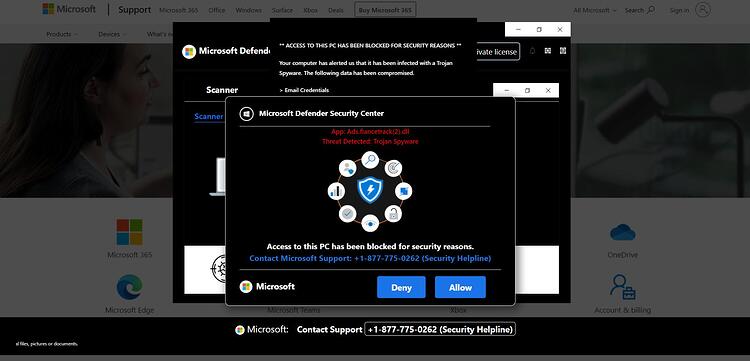
Task: Click the Microsoft Edge label
Action: tap(130, 310)
